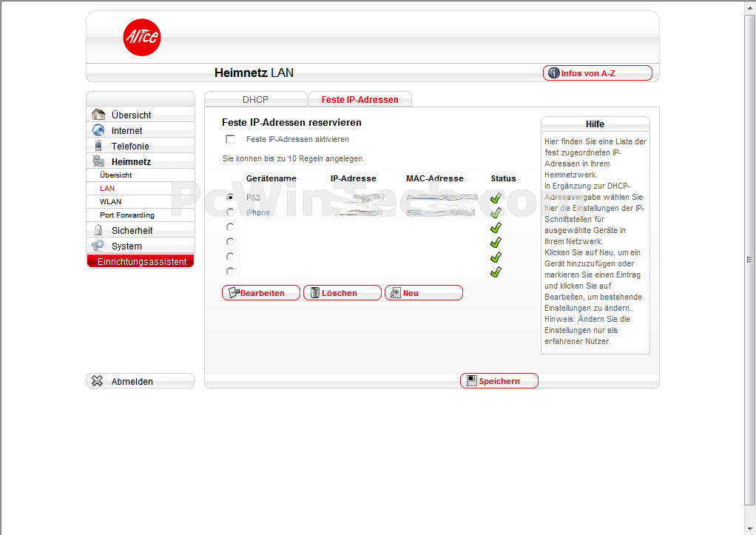
Task: Click the new entry icon on Neu
Action: click(395, 293)
